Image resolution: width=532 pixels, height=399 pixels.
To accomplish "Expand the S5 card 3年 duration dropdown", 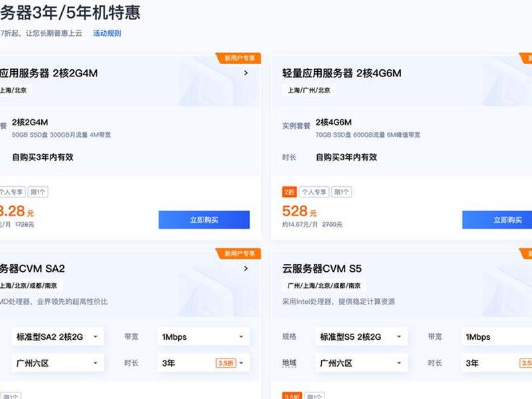I will 497,363.
